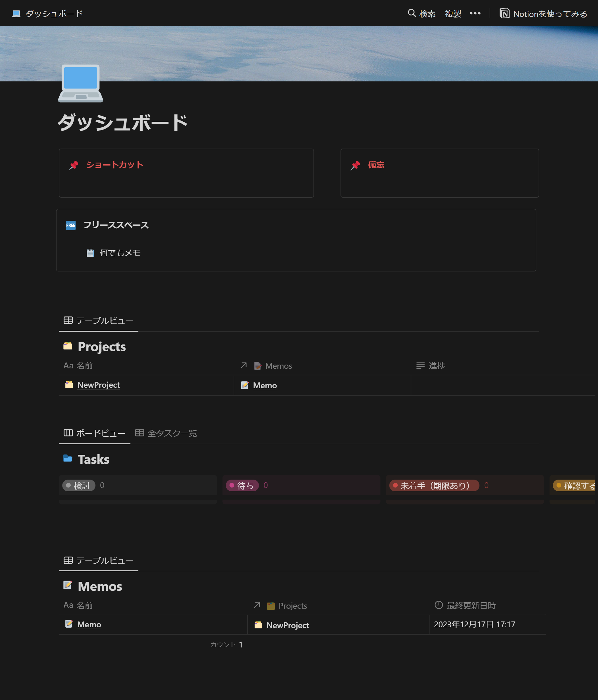Click the 待ち status badge on the board
Viewport: 598px width, 700px height.
pyautogui.click(x=242, y=485)
